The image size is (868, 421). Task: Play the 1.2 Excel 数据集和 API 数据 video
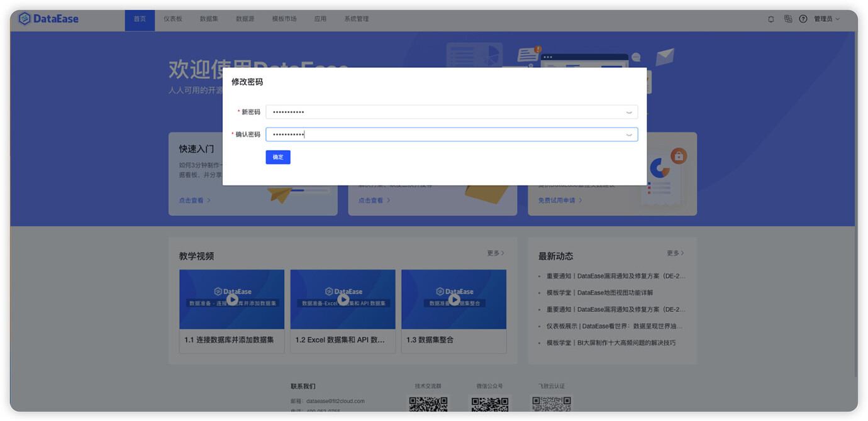tap(342, 300)
